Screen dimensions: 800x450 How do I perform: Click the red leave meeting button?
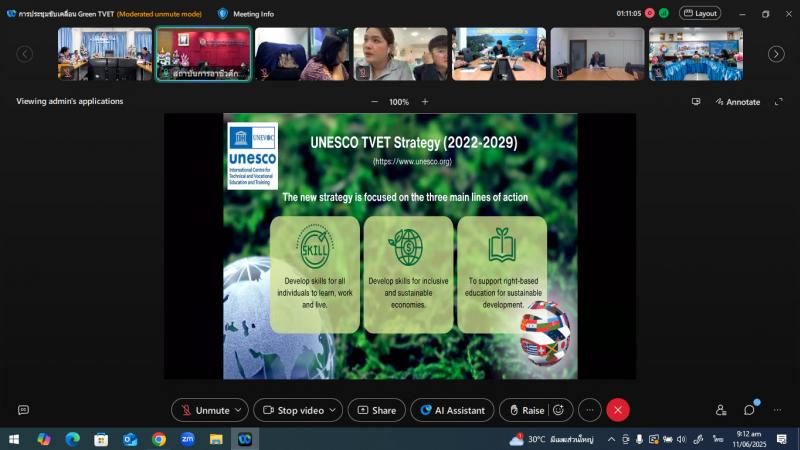pos(618,410)
